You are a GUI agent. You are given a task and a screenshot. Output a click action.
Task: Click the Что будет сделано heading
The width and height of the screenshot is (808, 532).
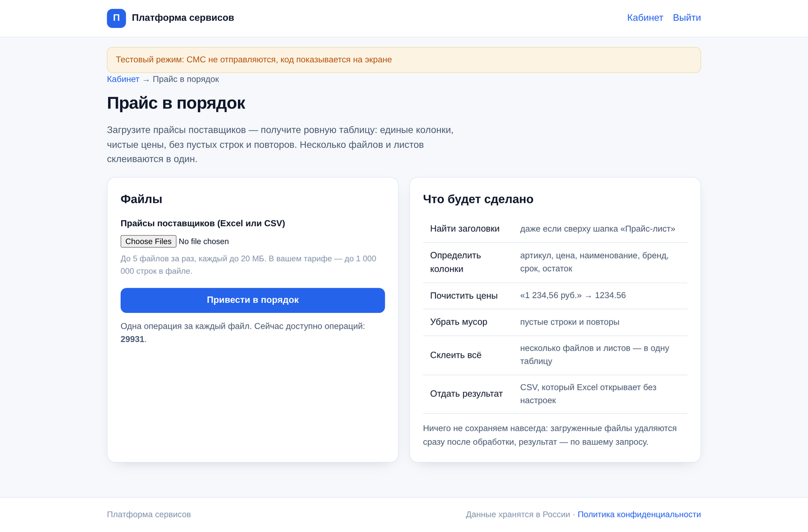[478, 199]
